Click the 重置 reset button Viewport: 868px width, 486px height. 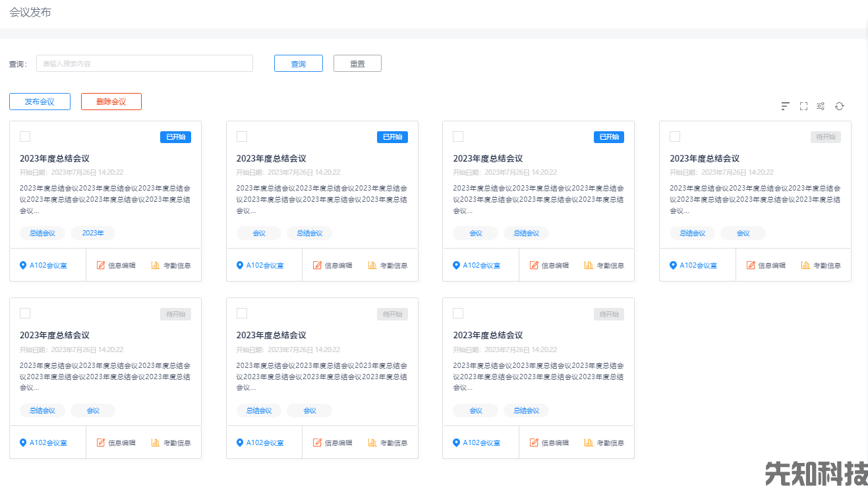(x=357, y=63)
